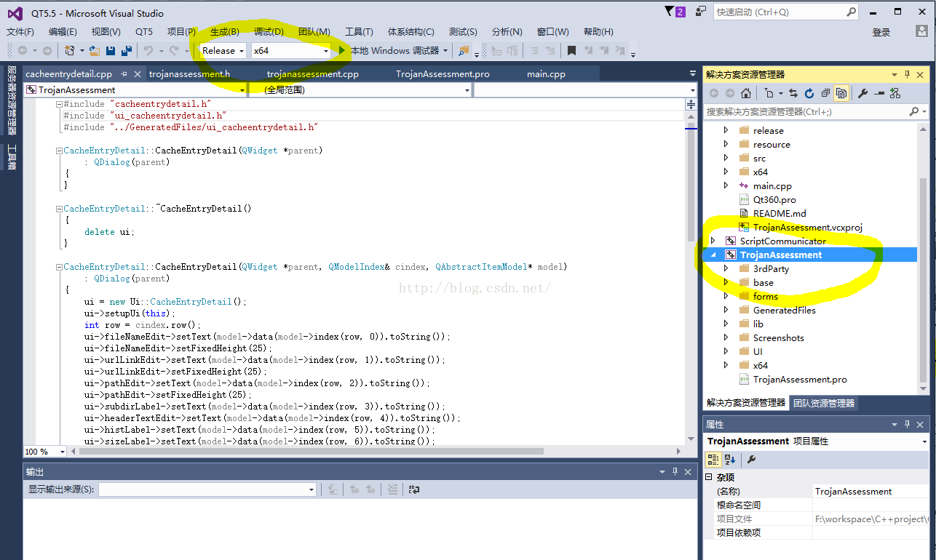Open the 调试(D) menu
Viewport: 936px width, 560px height.
(269, 32)
